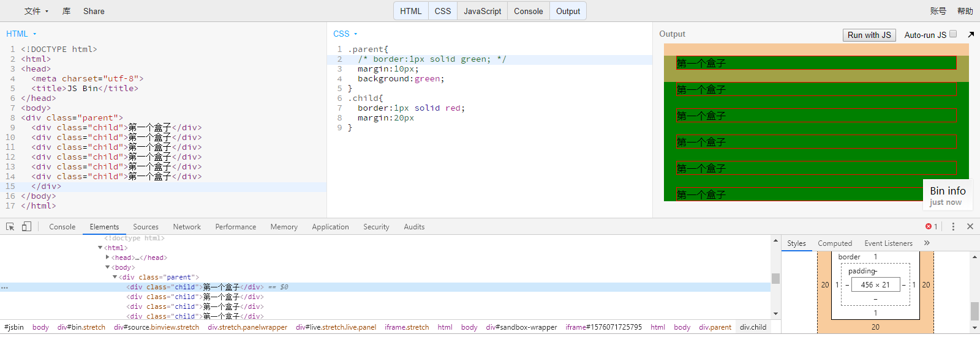The height and width of the screenshot is (337, 980).
Task: Toggle the Output panel button
Action: [568, 11]
